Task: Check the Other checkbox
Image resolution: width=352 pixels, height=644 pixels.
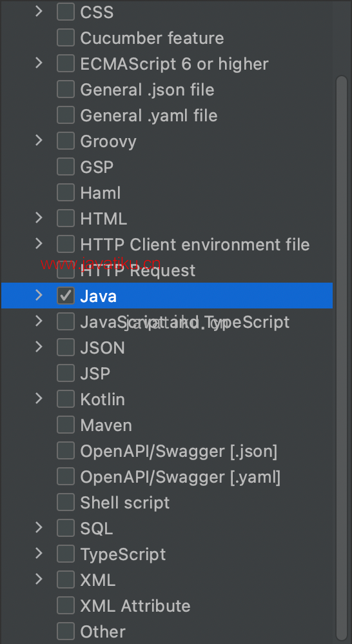Action: pos(66,632)
